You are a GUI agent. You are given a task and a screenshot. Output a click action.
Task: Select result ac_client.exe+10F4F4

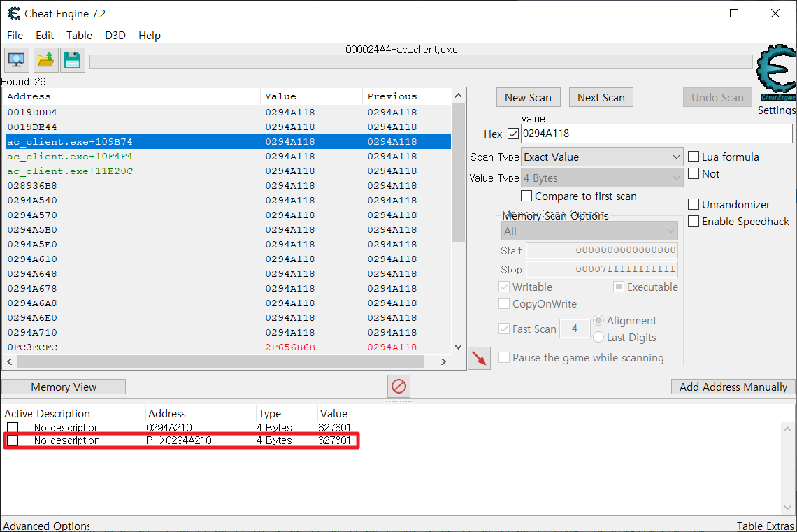pyautogui.click(x=228, y=156)
